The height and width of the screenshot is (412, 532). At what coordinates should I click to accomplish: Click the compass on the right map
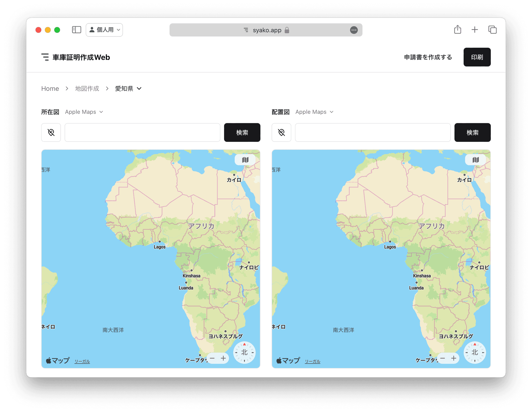[x=475, y=352]
